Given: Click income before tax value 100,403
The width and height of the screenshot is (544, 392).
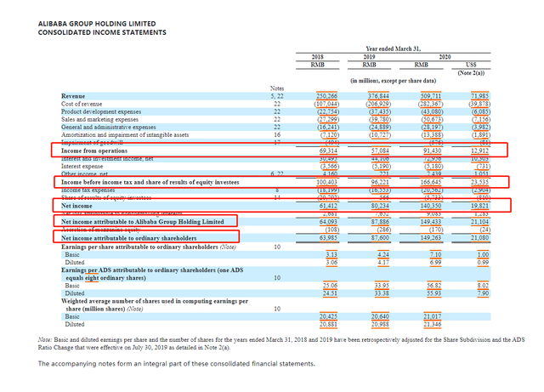Looking at the screenshot, I should (x=326, y=182).
